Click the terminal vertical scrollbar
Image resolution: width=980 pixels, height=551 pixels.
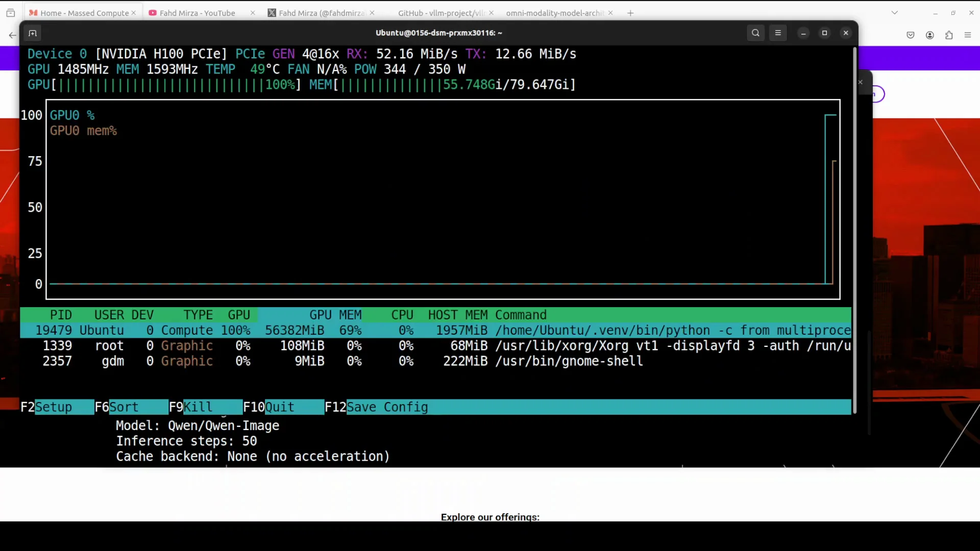(x=854, y=230)
